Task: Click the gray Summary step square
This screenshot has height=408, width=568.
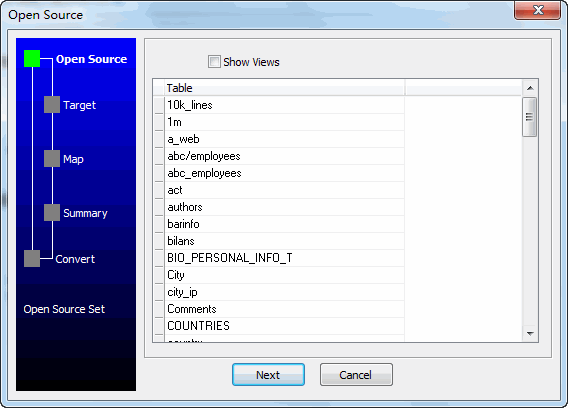Action: [52, 212]
